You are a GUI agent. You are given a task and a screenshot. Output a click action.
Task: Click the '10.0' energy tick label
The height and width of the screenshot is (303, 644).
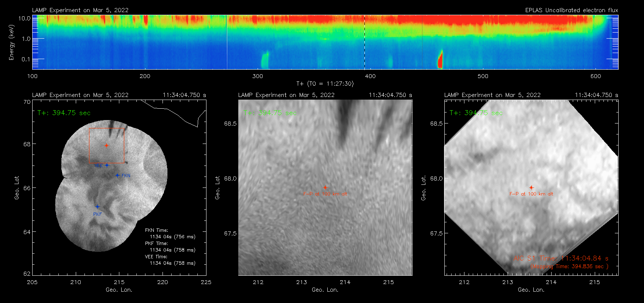coord(25,18)
